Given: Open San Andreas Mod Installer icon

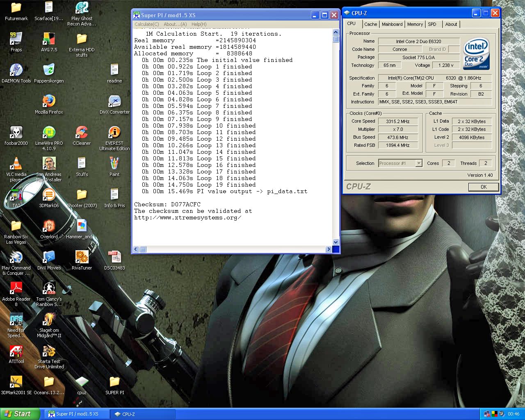Looking at the screenshot, I should (49, 164).
